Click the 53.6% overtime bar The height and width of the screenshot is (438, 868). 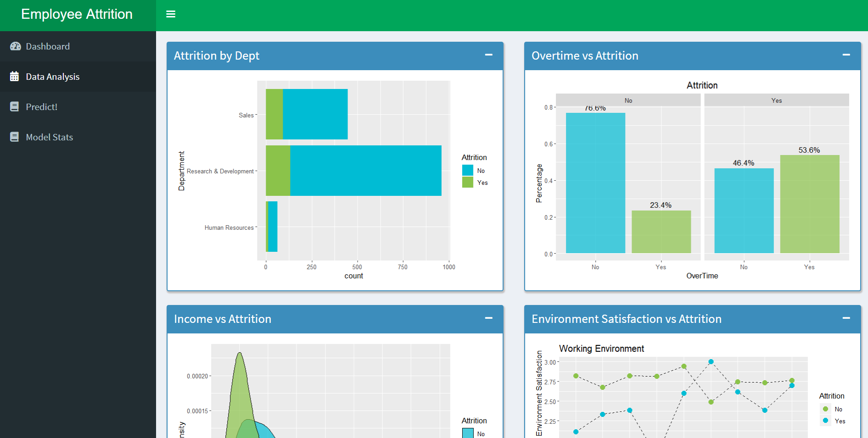pyautogui.click(x=810, y=204)
